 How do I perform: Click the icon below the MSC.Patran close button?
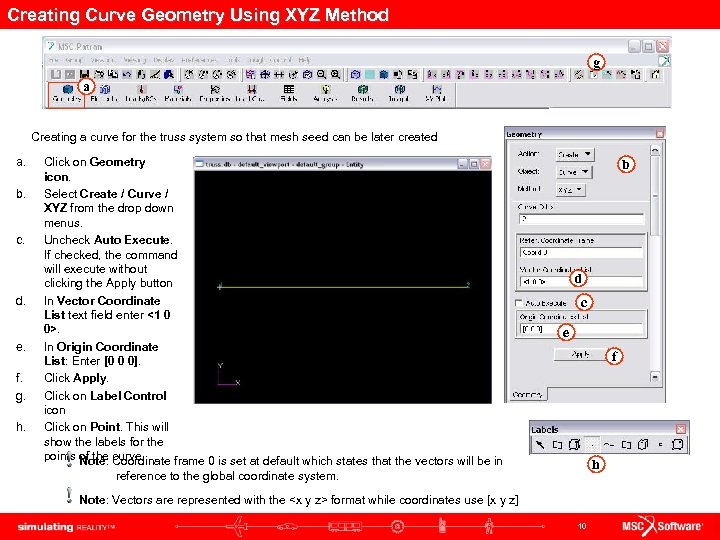664,61
